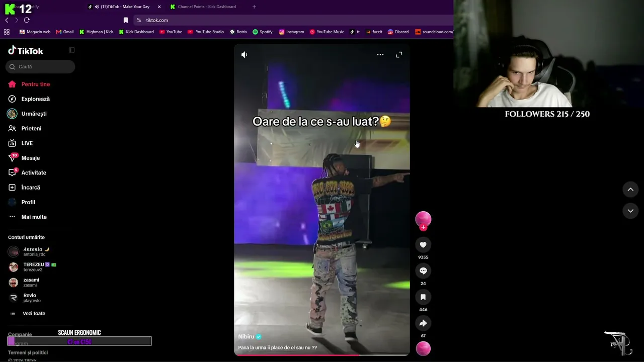The height and width of the screenshot is (362, 644).
Task: Open the "tt" TikTok bookmark
Action: coord(355,32)
